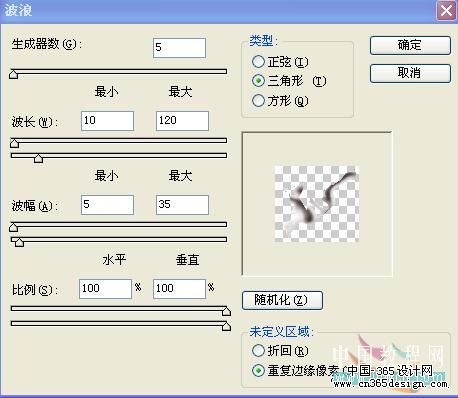Click the minimum wavelength field showing 10
Viewport: 458px width, 398px height.
coord(107,121)
